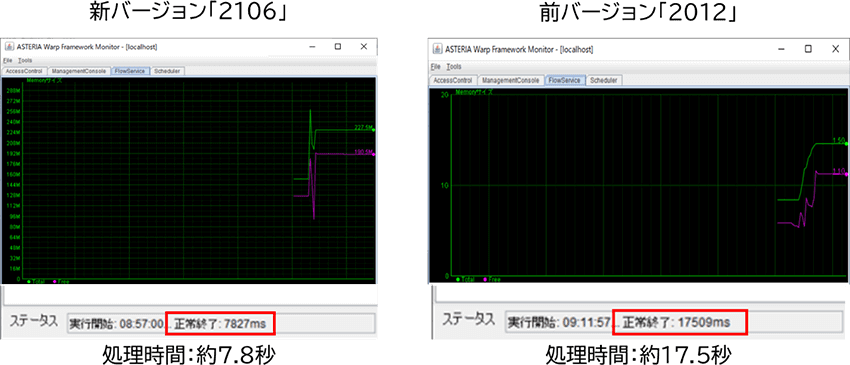850x365 pixels.
Task: Open File menu in right window
Action: tap(435, 67)
